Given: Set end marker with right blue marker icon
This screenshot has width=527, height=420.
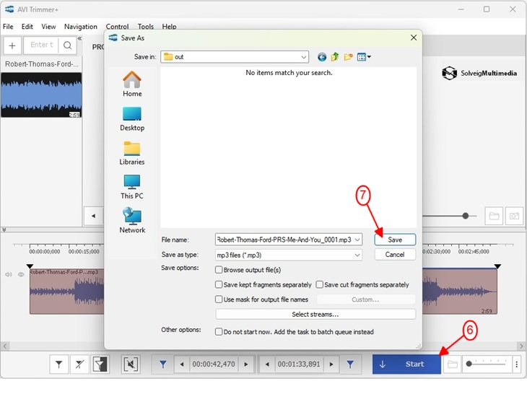Looking at the screenshot, I should 350,364.
